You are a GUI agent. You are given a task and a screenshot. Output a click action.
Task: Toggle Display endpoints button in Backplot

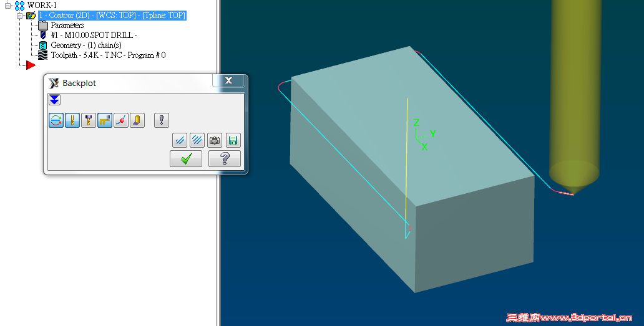[x=121, y=120]
